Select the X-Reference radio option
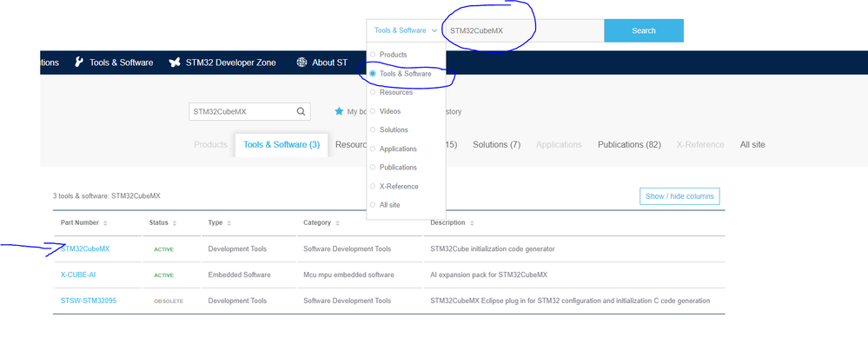This screenshot has height=357, width=868. pyautogui.click(x=373, y=187)
